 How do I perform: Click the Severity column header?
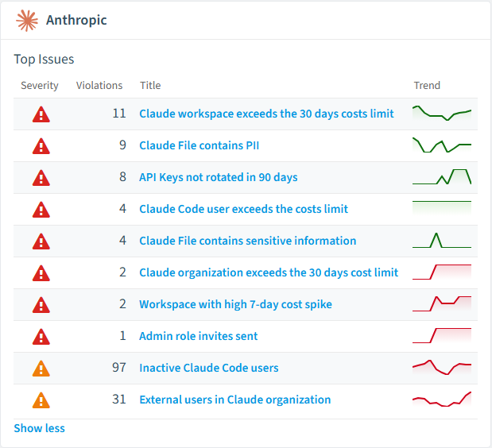point(40,86)
